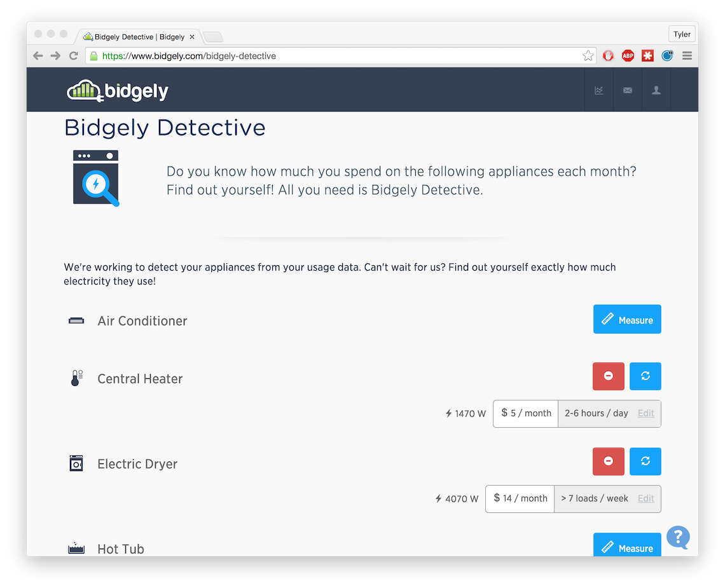Close the Bidgely Detective tab
Viewport: 725px width, 588px height.
[192, 37]
